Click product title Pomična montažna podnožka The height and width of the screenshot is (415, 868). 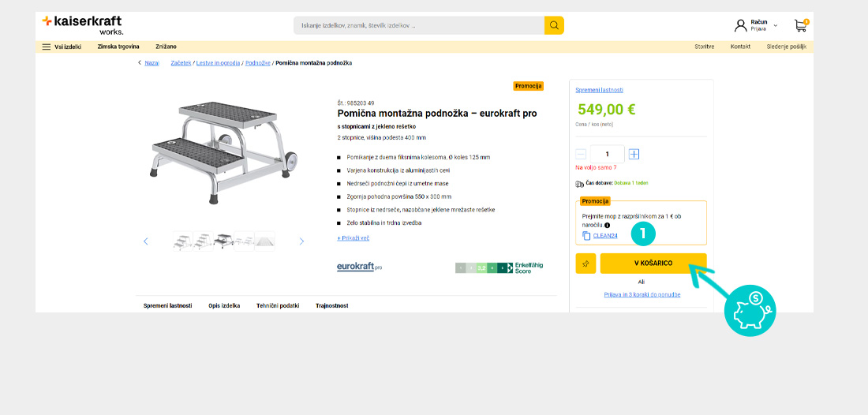(437, 114)
